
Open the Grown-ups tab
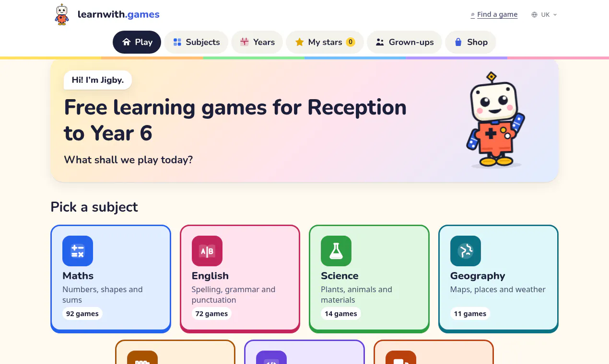(405, 42)
